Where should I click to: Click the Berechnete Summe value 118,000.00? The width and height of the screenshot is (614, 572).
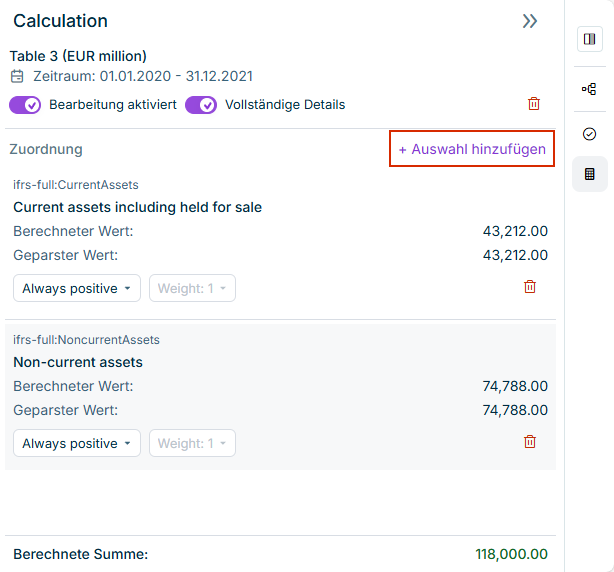(x=510, y=554)
